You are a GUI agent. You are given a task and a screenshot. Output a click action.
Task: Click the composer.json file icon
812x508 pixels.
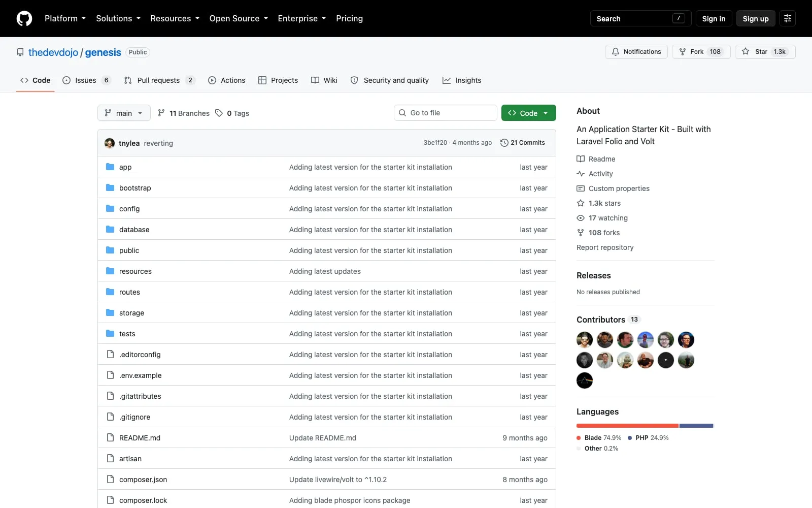[x=110, y=479]
